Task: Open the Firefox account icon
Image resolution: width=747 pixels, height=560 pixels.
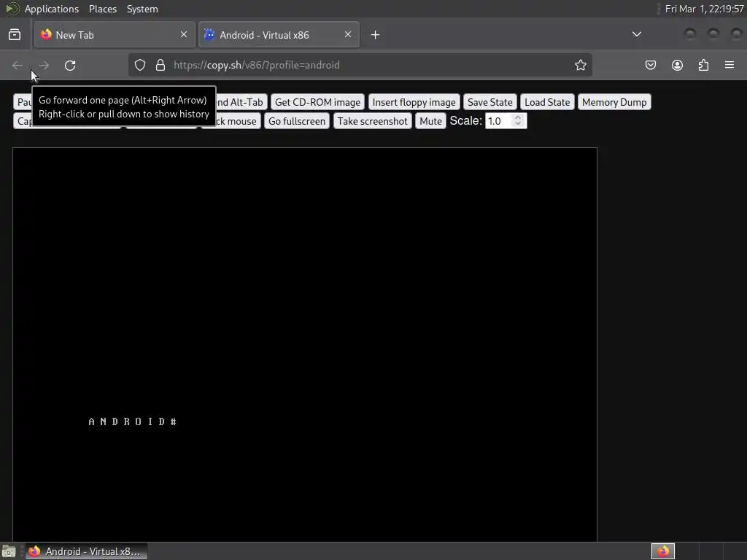Action: click(x=677, y=65)
